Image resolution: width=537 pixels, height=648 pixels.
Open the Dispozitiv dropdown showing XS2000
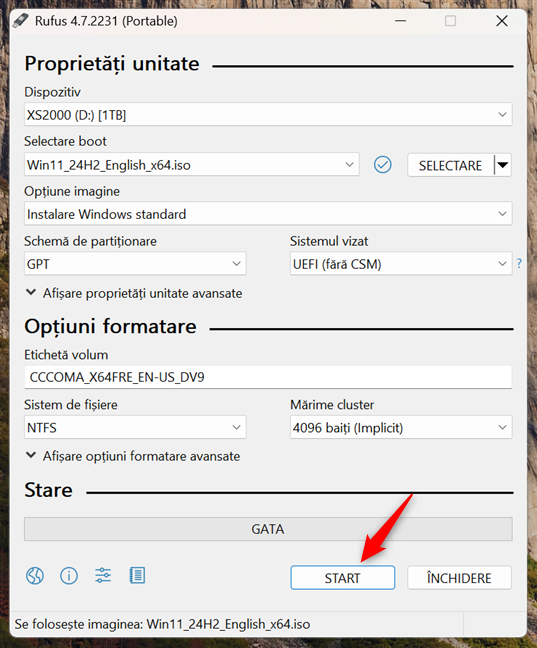268,114
